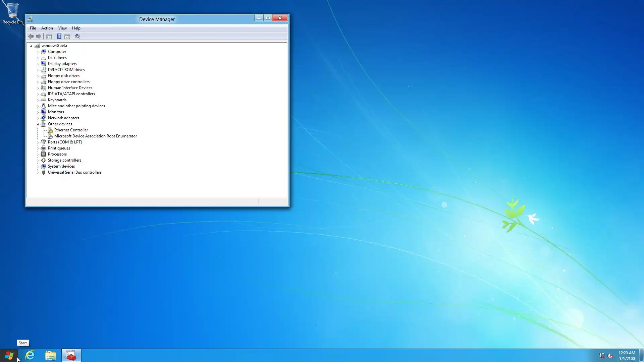Open File Explorer from the taskbar
This screenshot has width=644, height=362.
point(51,355)
